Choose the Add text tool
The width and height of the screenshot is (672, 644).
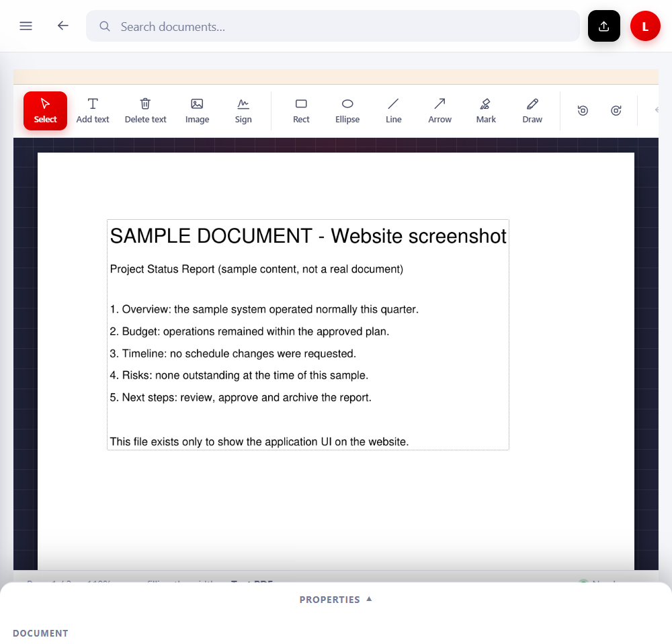tap(93, 111)
